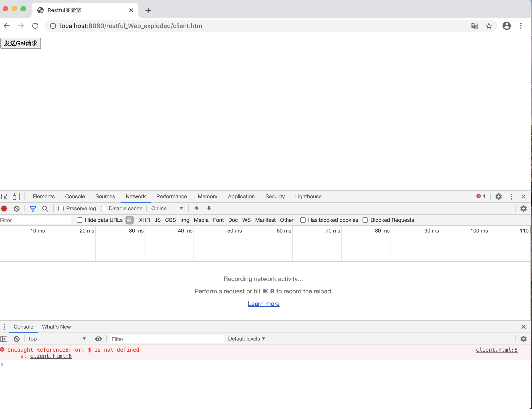Open a new browser tab

pos(148,10)
